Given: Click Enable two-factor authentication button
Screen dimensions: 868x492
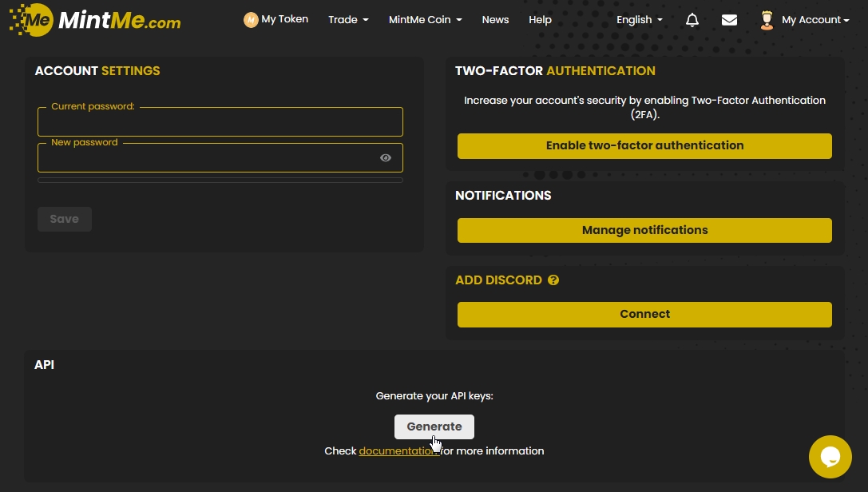Looking at the screenshot, I should pyautogui.click(x=644, y=146).
